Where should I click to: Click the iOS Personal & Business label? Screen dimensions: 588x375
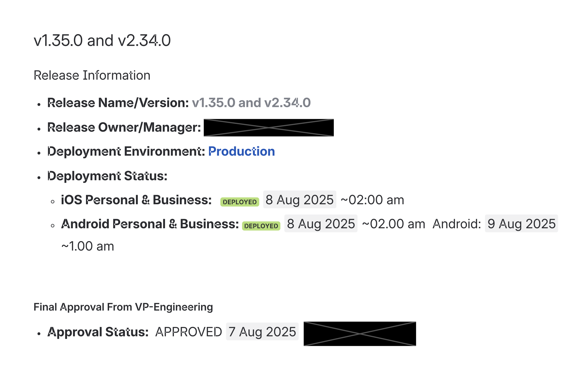click(136, 200)
